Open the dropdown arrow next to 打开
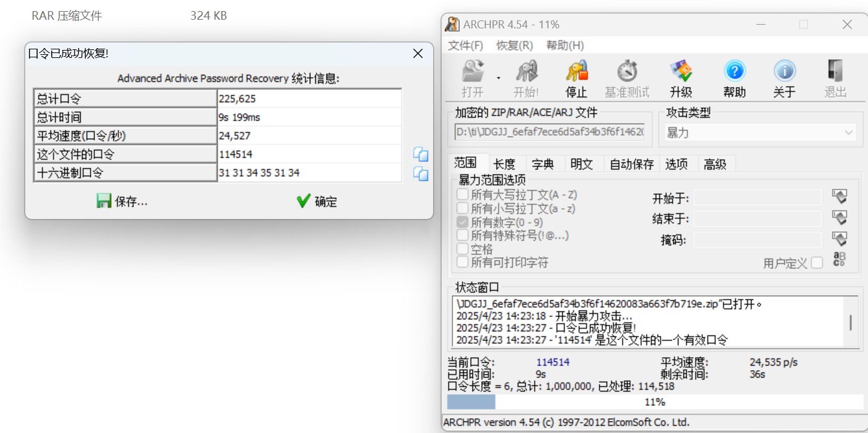868x433 pixels. 499,78
